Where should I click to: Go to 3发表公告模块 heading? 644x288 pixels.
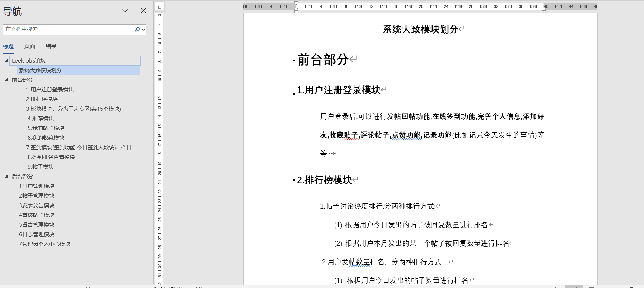tap(36, 205)
